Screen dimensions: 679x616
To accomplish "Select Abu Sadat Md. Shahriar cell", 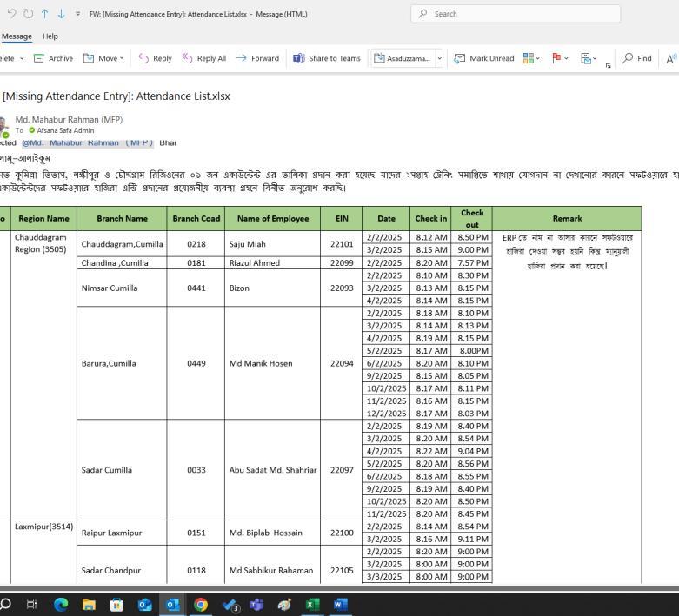I will tap(273, 470).
